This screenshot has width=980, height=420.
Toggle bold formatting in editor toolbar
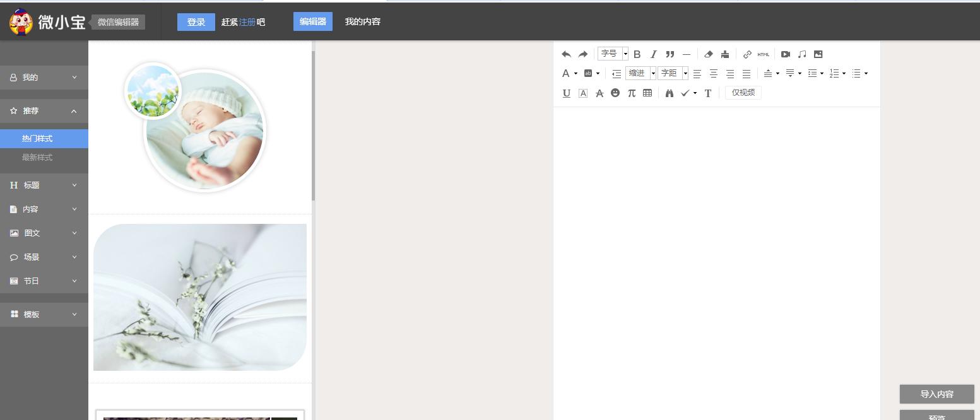pyautogui.click(x=637, y=54)
